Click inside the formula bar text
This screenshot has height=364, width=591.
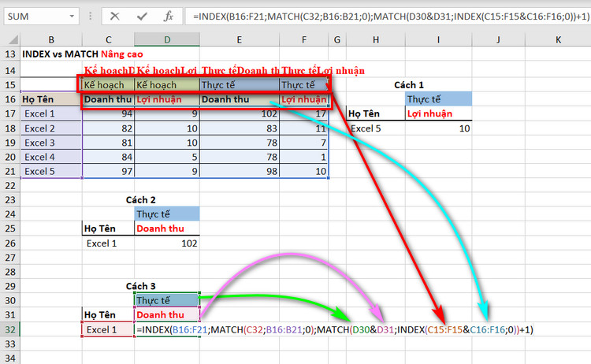click(388, 17)
